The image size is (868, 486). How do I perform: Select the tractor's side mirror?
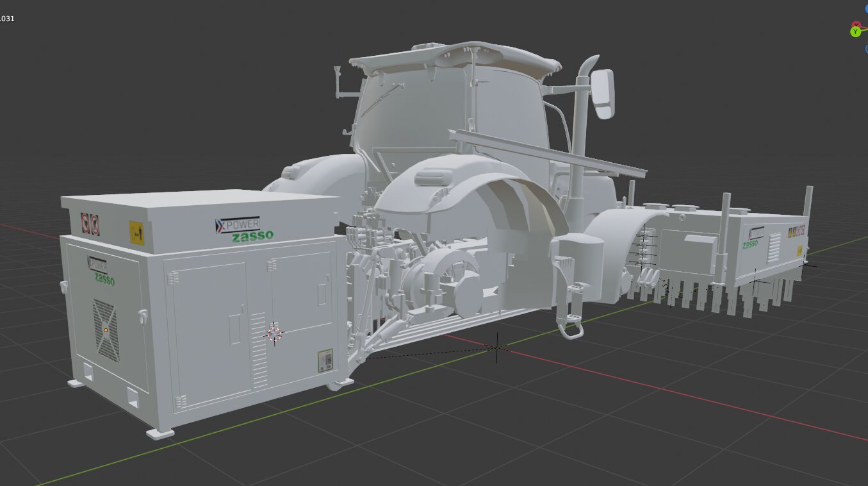603,94
